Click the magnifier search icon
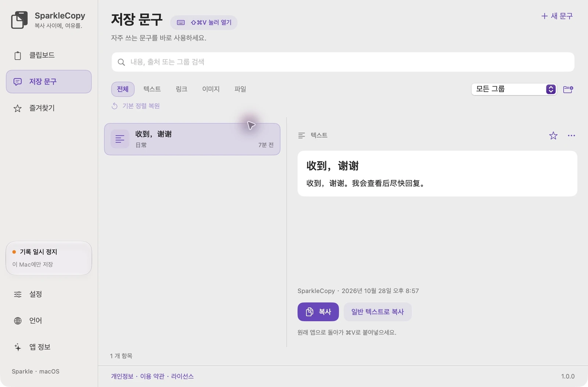This screenshot has height=387, width=588. point(121,62)
